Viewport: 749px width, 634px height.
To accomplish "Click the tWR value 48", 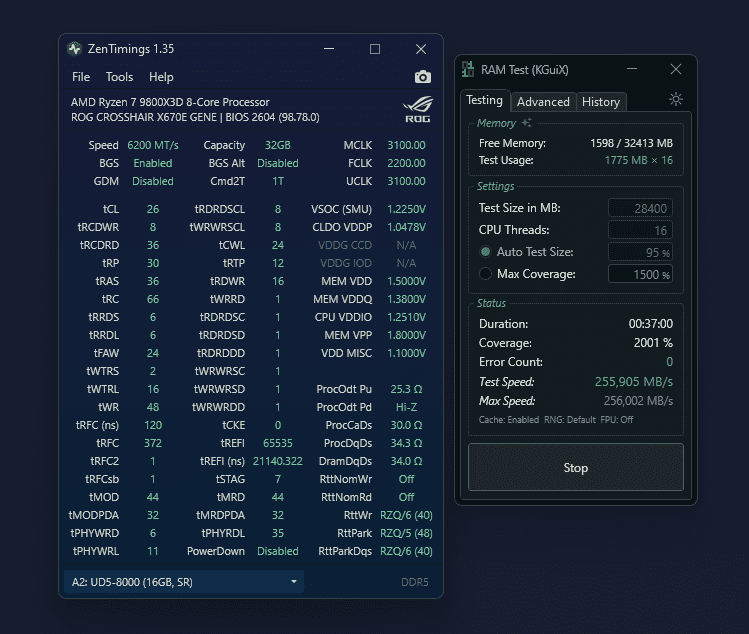I will point(153,407).
